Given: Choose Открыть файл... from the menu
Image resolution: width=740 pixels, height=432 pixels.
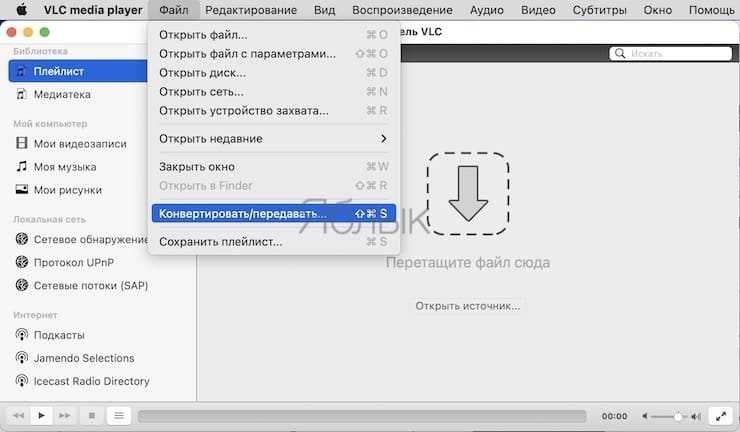Looking at the screenshot, I should [274, 35].
